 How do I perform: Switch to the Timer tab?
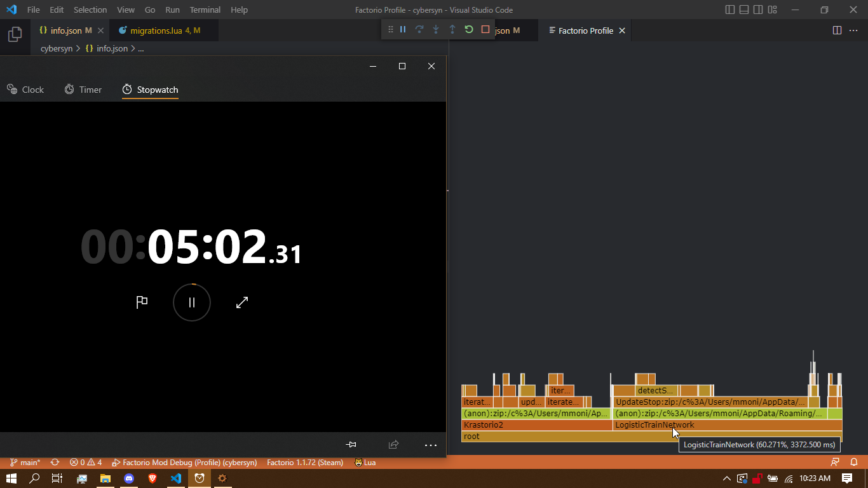[83, 90]
